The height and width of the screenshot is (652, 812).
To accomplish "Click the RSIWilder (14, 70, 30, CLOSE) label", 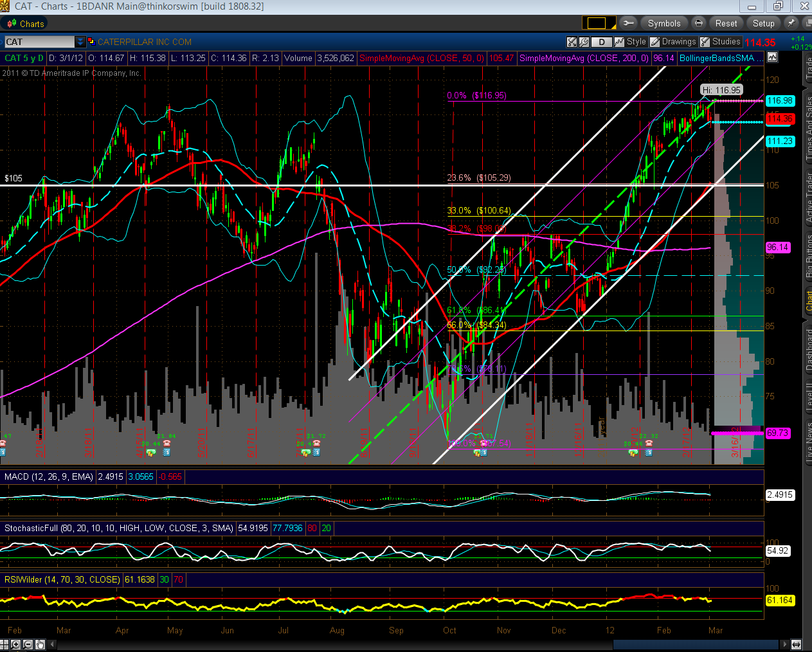I will click(x=62, y=579).
